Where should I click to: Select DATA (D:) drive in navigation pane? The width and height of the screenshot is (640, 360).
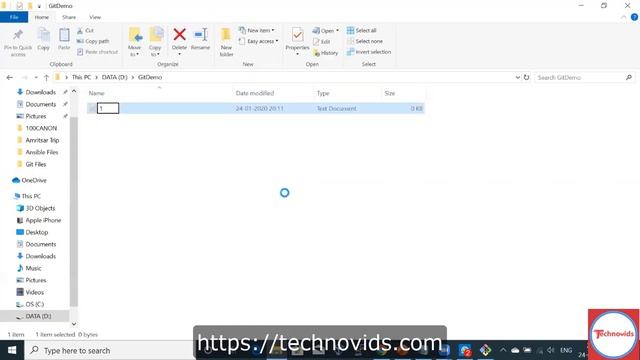[38, 316]
